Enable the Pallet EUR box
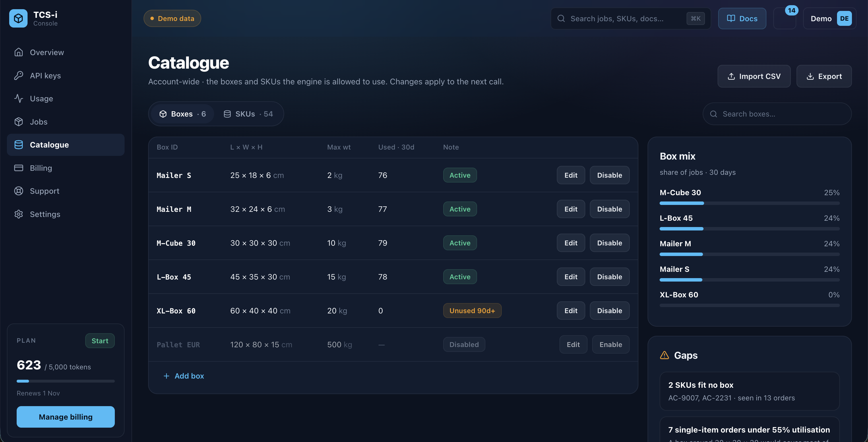 [x=611, y=345]
